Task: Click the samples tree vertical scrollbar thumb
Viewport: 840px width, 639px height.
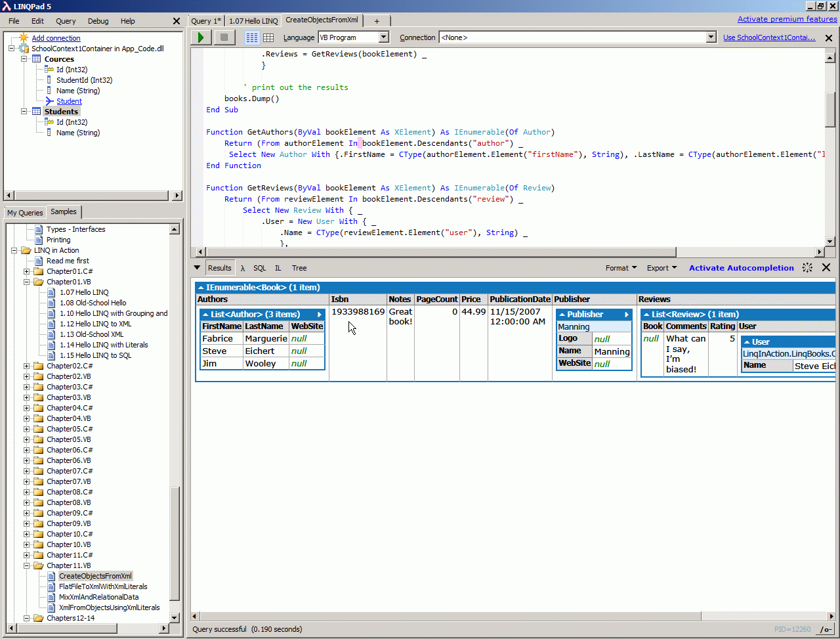Action: 175,543
